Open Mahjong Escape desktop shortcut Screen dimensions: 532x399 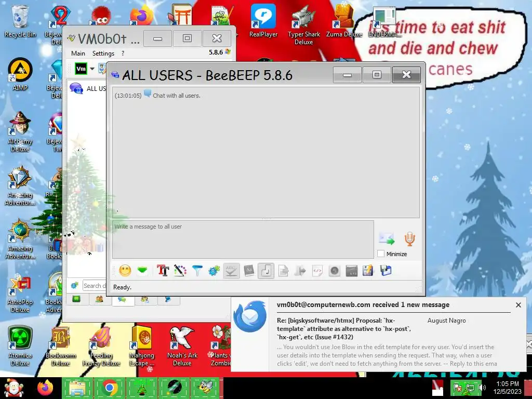pyautogui.click(x=142, y=345)
